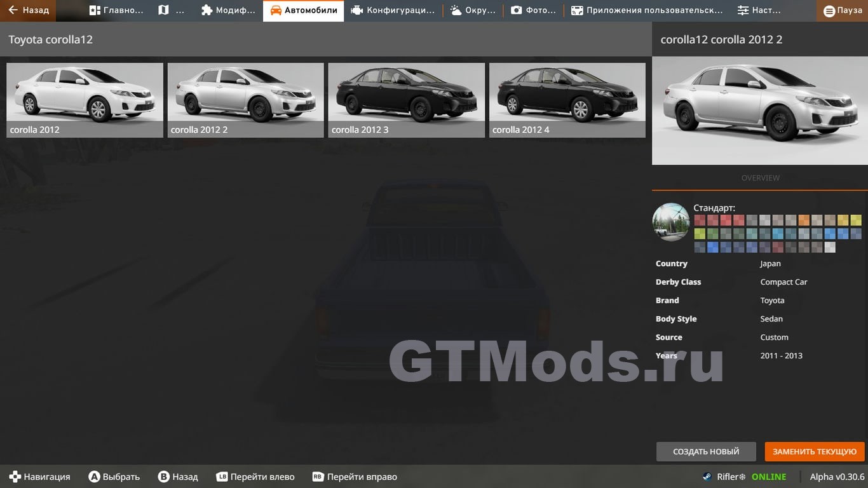Pick the medium green paint swatch
The image size is (868, 488).
click(712, 234)
